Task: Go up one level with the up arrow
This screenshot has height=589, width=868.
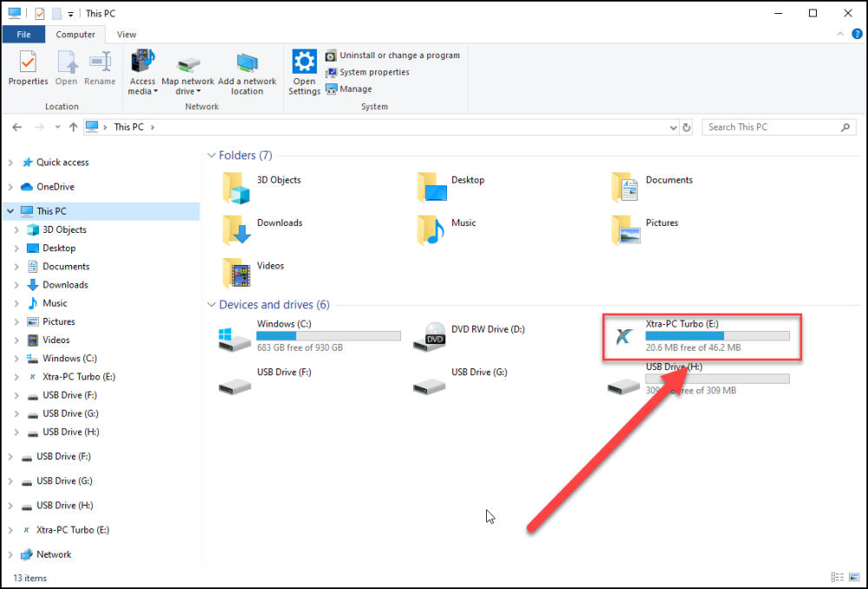Action: tap(73, 127)
